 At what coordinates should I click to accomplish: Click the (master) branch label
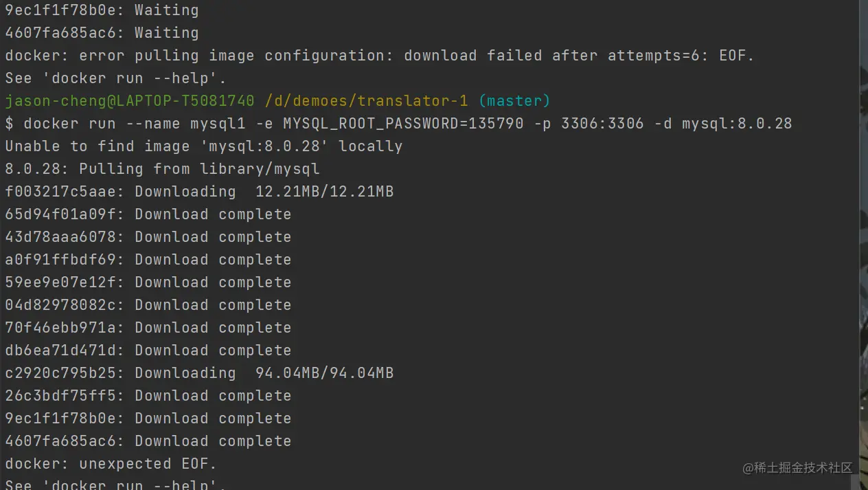[x=514, y=101]
